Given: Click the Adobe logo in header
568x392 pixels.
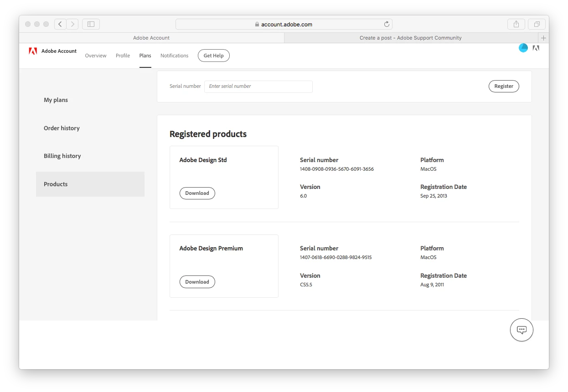Looking at the screenshot, I should pyautogui.click(x=33, y=51).
